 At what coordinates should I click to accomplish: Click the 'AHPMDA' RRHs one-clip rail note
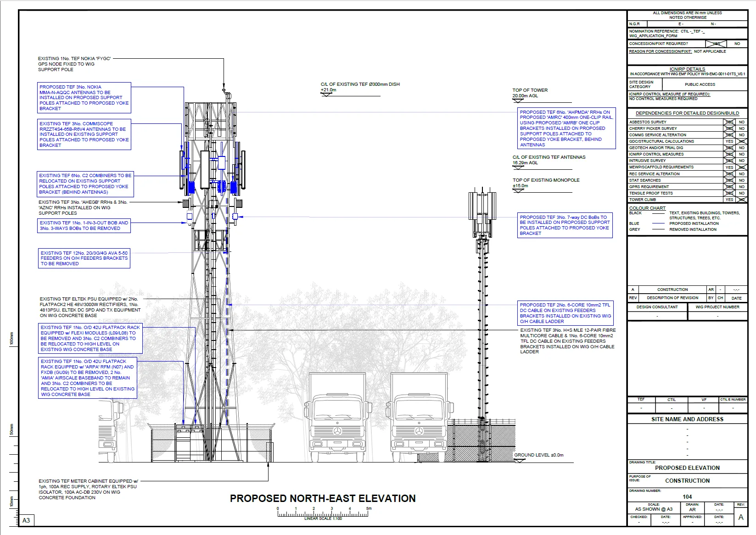(566, 128)
